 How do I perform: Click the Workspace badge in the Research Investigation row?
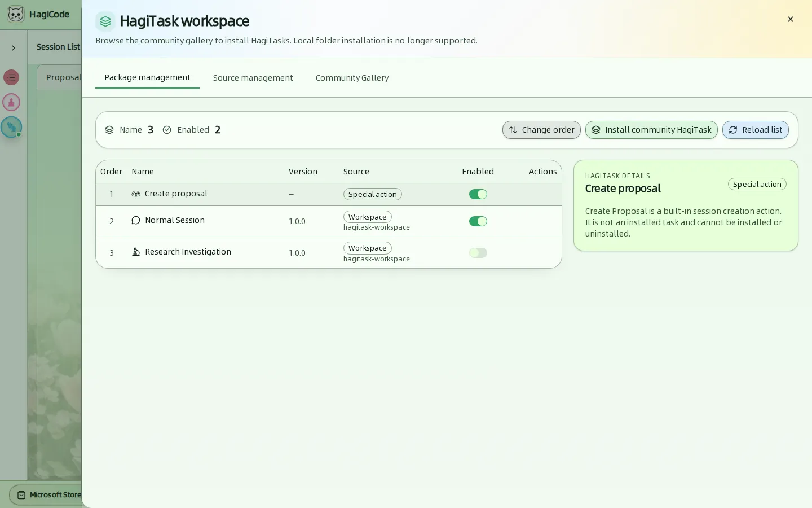click(x=368, y=248)
